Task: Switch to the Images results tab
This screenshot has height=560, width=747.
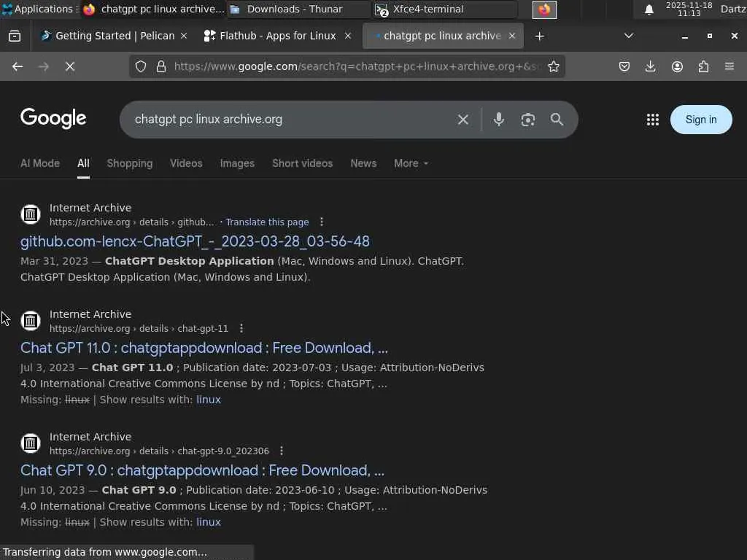Action: pyautogui.click(x=237, y=163)
